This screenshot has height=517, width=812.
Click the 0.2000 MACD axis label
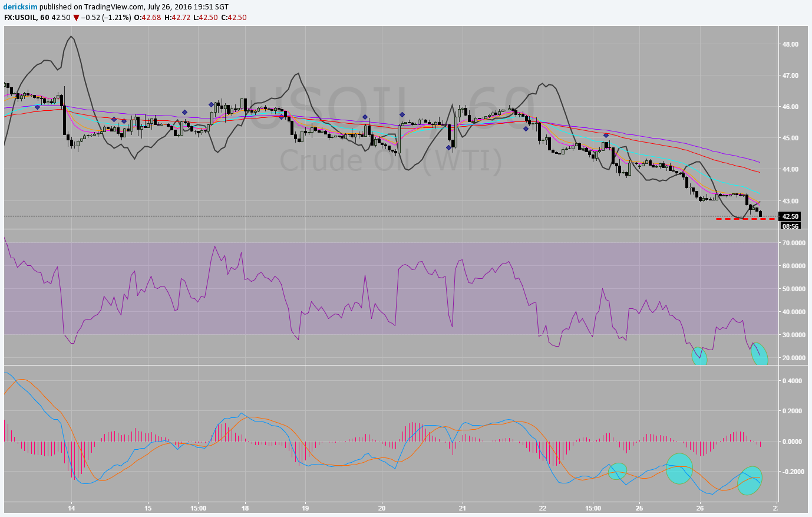793,411
